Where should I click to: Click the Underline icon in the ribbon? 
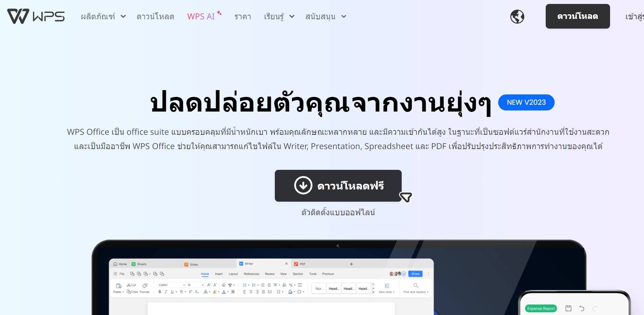(172, 292)
